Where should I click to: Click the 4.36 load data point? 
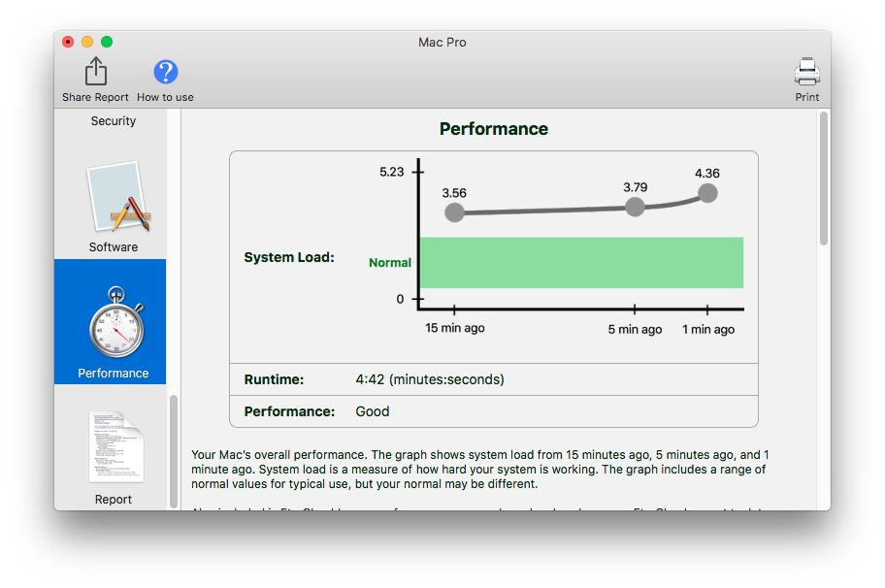(707, 193)
